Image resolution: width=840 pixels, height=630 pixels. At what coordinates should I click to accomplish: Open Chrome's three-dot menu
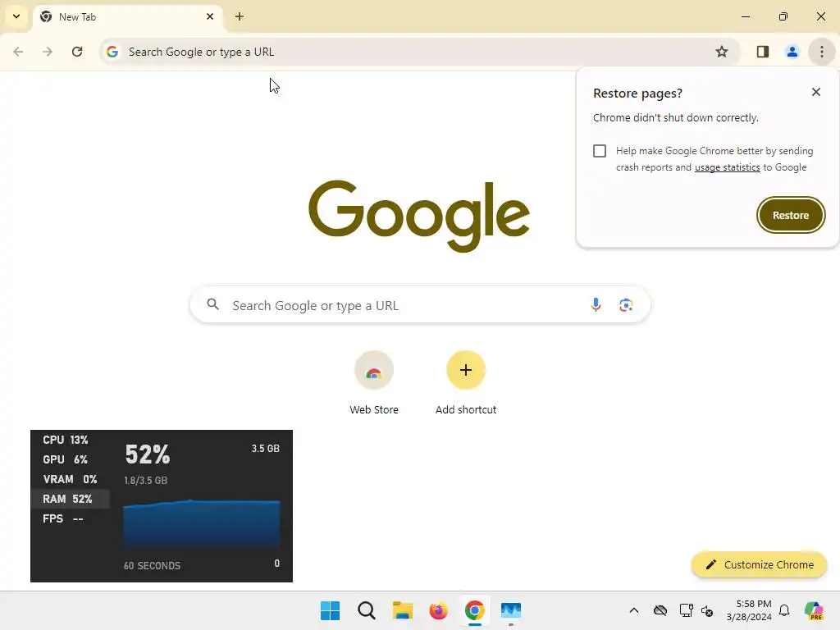pos(822,52)
